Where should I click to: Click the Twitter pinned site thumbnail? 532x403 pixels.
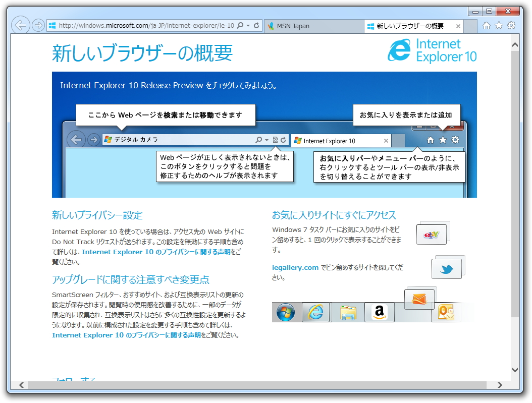pos(448,268)
